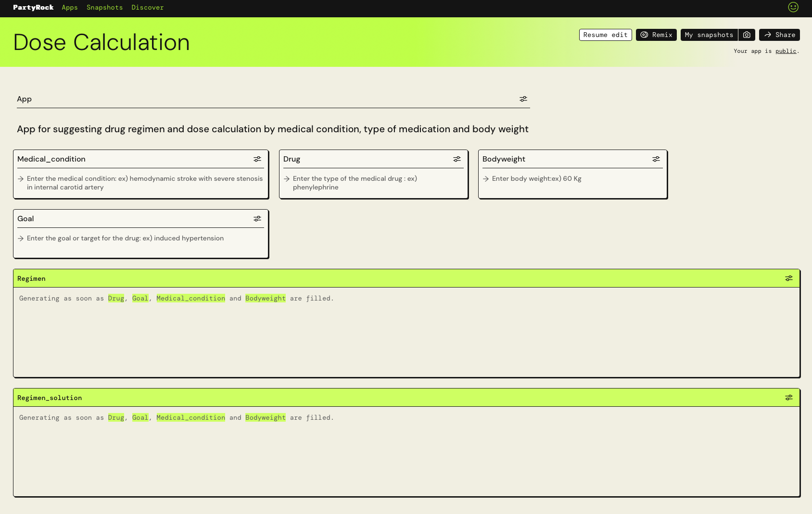Image resolution: width=812 pixels, height=514 pixels.
Task: Navigate to Apps in the top bar
Action: point(69,7)
